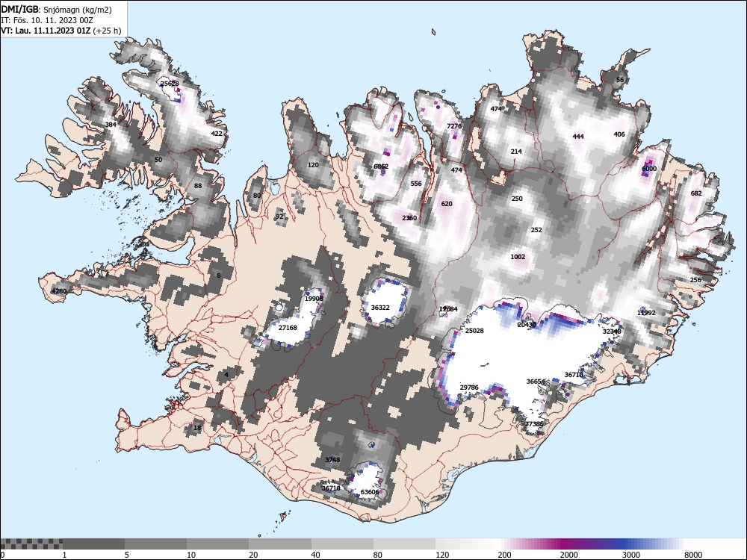Click the snow value '6862' on the map
Image resolution: width=747 pixels, height=560 pixels.
(x=381, y=167)
